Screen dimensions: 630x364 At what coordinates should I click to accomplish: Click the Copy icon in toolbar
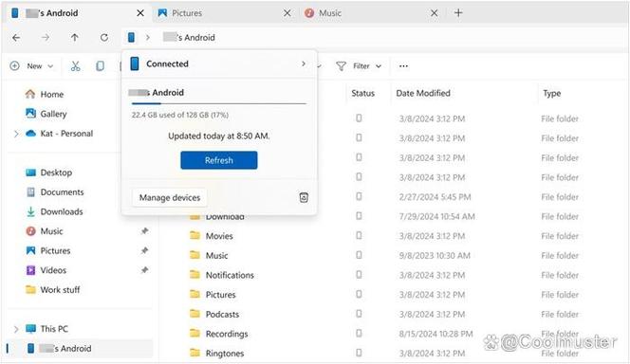pyautogui.click(x=100, y=66)
